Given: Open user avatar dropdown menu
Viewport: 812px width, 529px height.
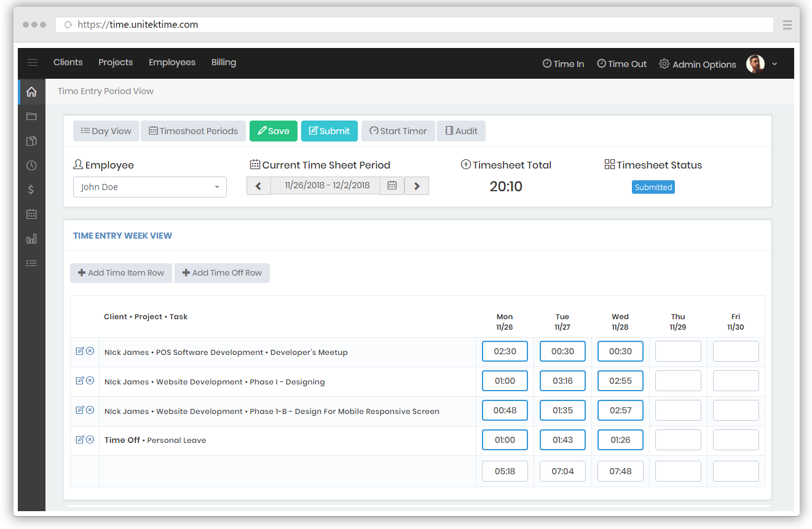Looking at the screenshot, I should [762, 64].
